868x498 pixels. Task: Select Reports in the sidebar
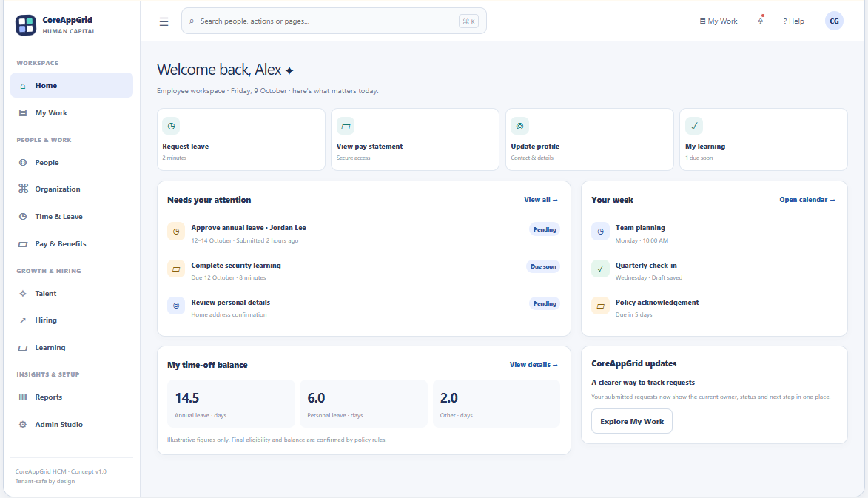pos(72,397)
